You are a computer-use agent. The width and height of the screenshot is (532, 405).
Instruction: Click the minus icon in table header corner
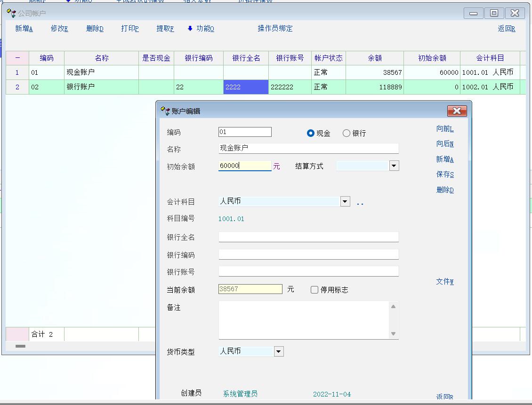pos(17,58)
